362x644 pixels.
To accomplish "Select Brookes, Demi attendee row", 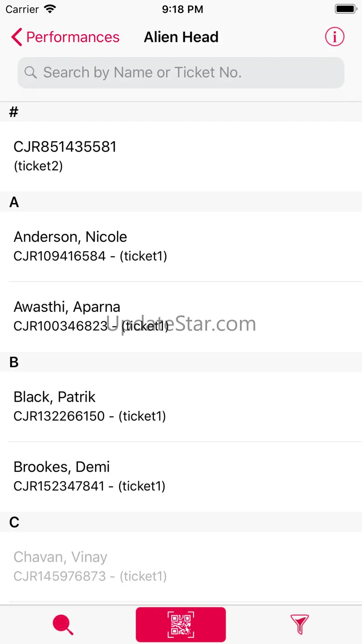I will [x=181, y=476].
